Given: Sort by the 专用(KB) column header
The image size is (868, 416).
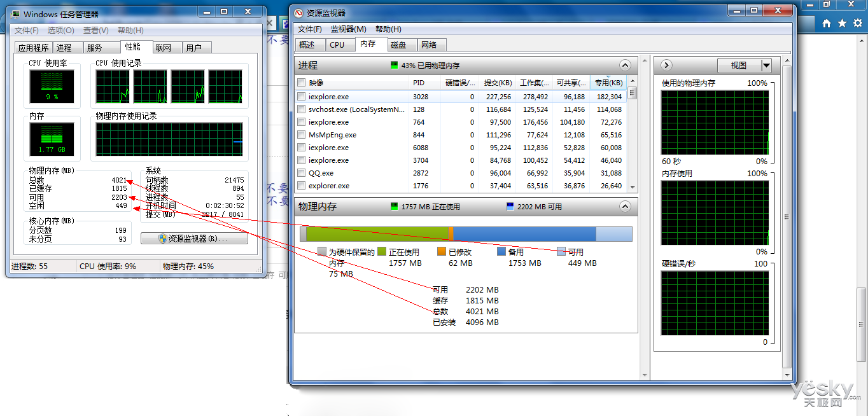Looking at the screenshot, I should [608, 83].
